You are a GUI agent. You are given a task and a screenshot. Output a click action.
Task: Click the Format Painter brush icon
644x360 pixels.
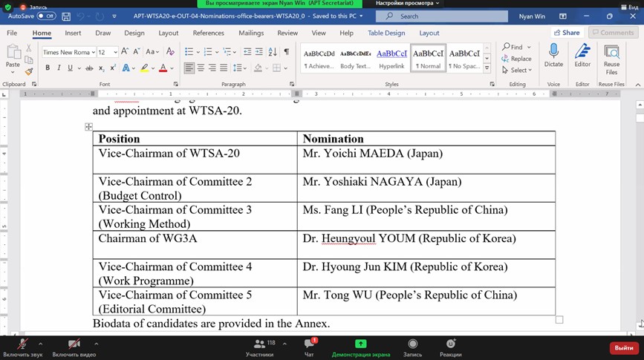pos(29,71)
